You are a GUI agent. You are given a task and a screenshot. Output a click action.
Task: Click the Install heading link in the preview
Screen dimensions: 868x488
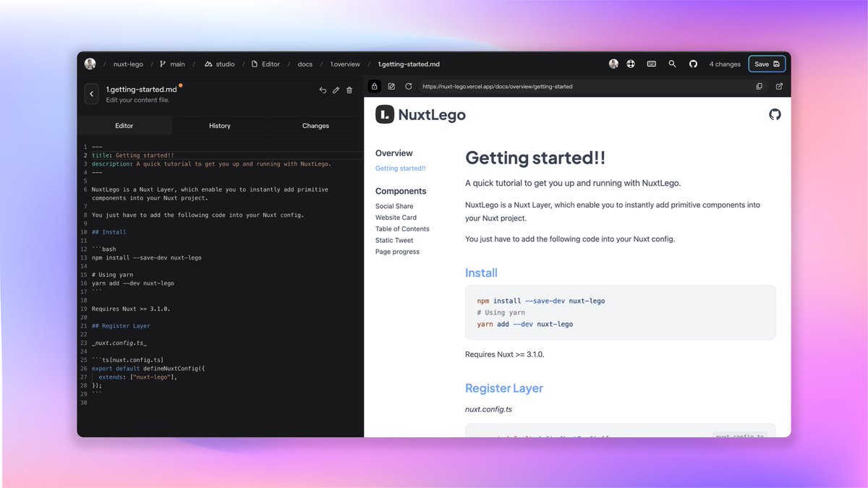(x=481, y=273)
